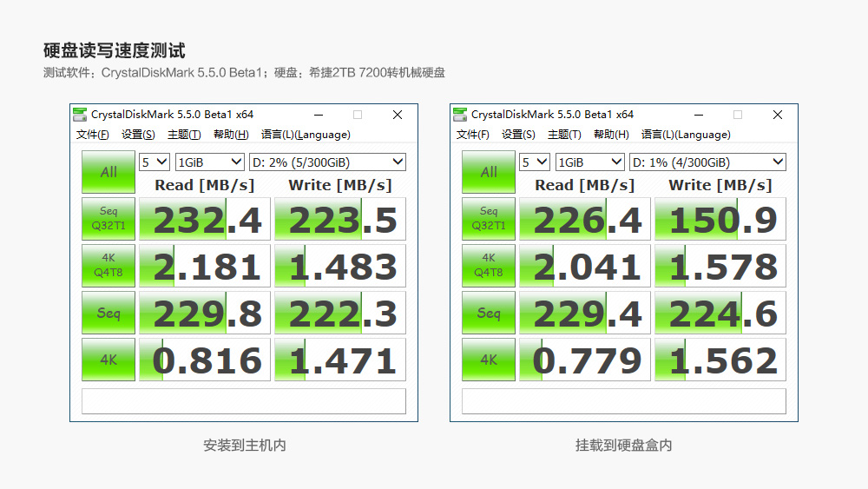Viewport: 868px width, 489px height.
Task: Close the left CrystalDiskMark window
Action: pyautogui.click(x=398, y=115)
